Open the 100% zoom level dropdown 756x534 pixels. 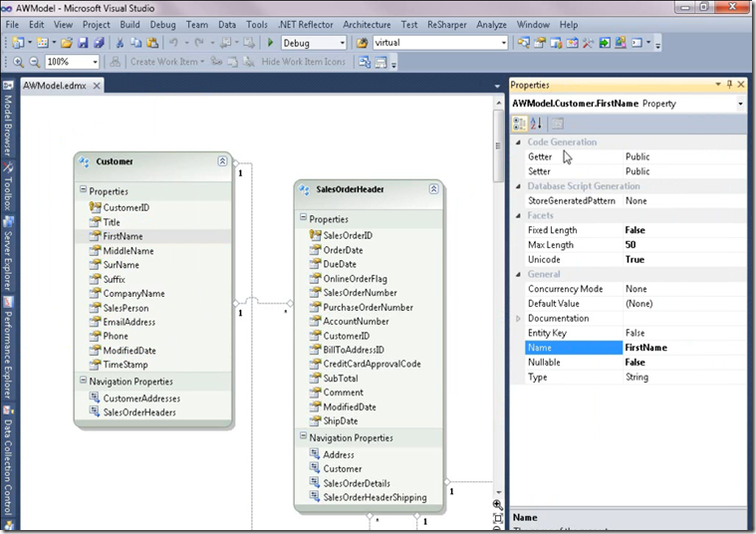(x=95, y=62)
